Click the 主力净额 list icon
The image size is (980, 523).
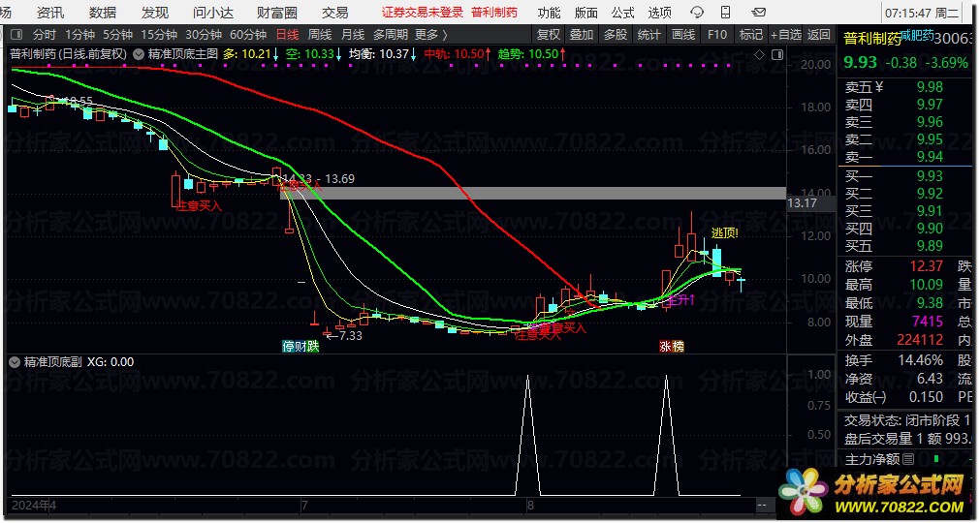(907, 459)
